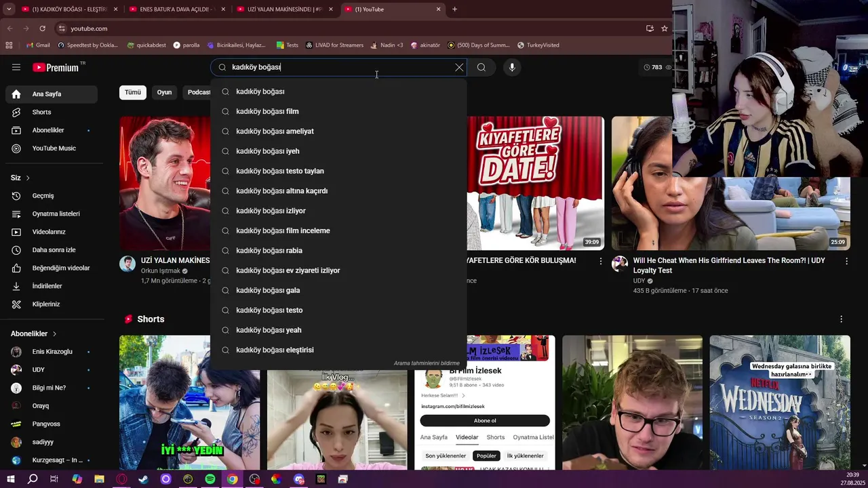Clear the search box with the X

(459, 67)
